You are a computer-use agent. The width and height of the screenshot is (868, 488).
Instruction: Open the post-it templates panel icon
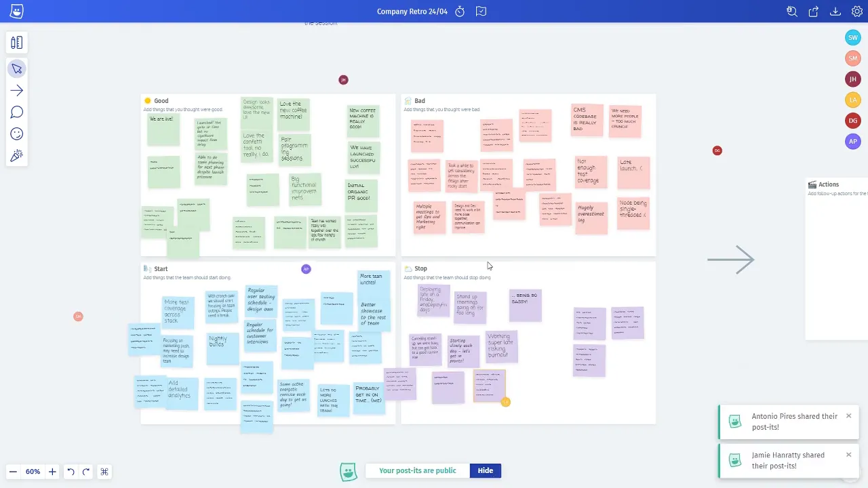click(17, 43)
